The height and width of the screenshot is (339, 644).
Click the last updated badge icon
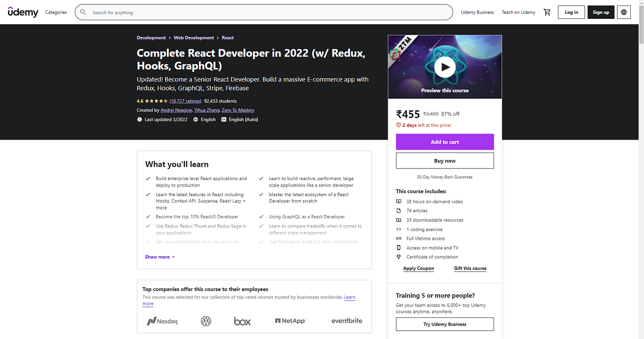point(139,119)
